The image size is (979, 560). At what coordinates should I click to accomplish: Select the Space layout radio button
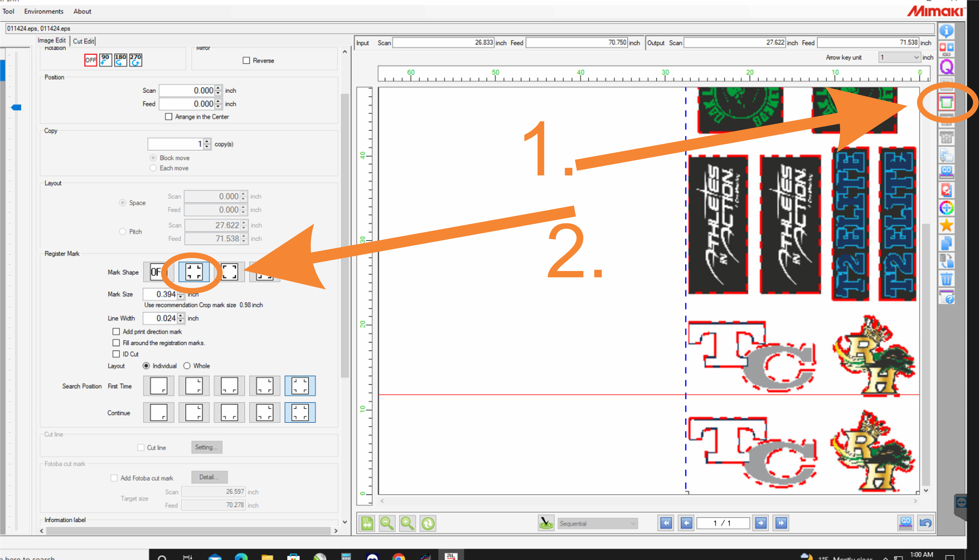(123, 203)
